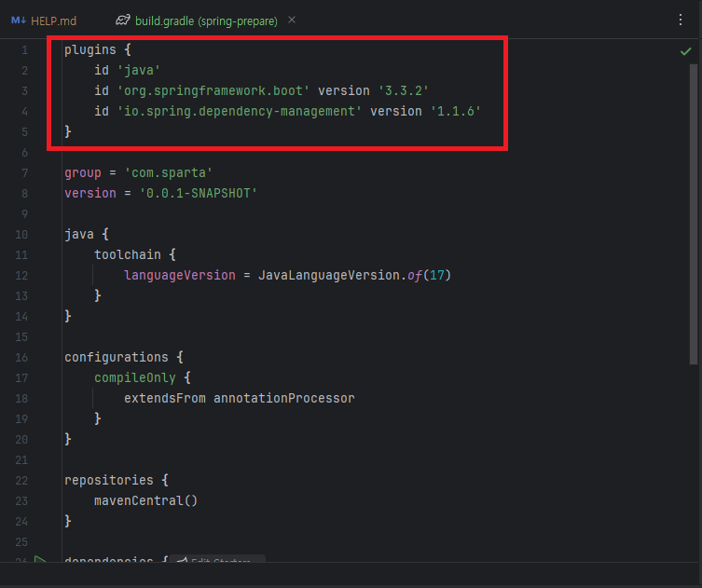This screenshot has width=702, height=588.
Task: Click the version string '3.3.2'
Action: pos(404,90)
